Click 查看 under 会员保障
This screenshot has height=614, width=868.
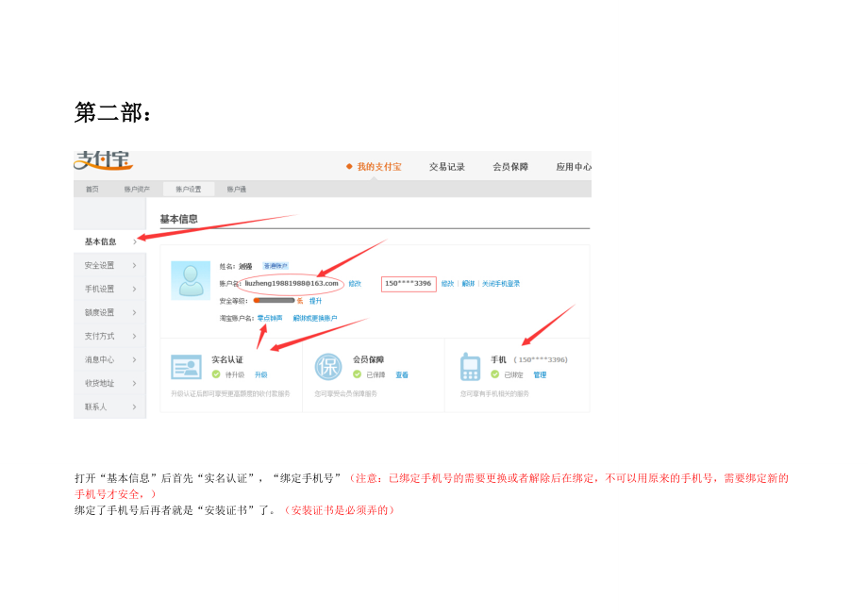click(x=402, y=374)
